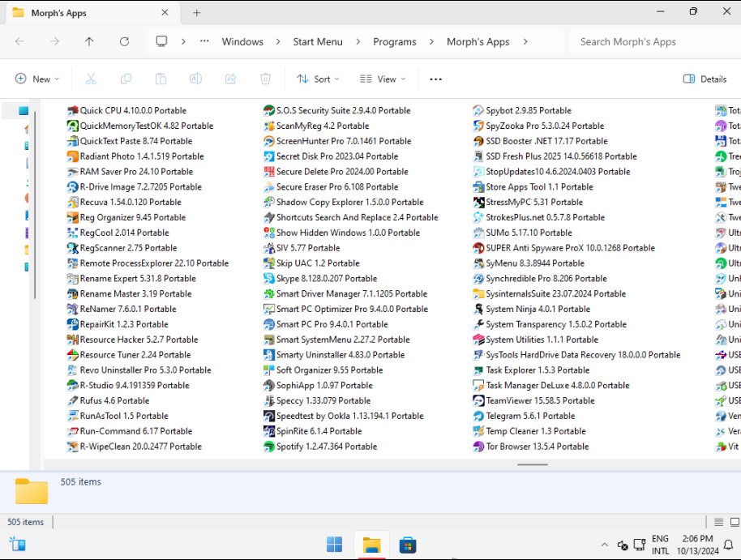Go to the Programs breadcrumb
The width and height of the screenshot is (741, 560).
coord(395,41)
